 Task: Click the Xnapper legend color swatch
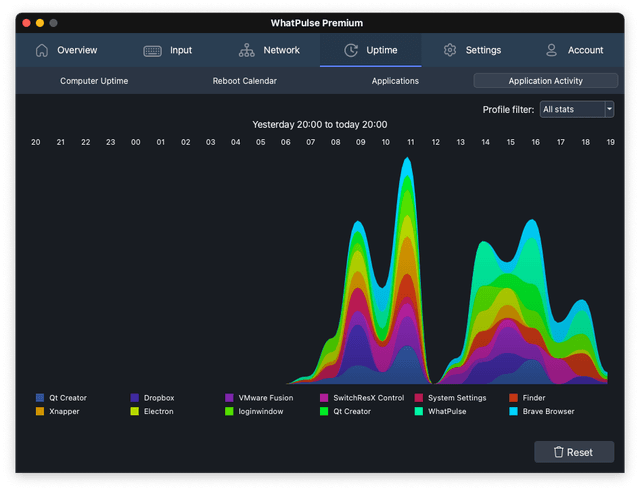[40, 411]
